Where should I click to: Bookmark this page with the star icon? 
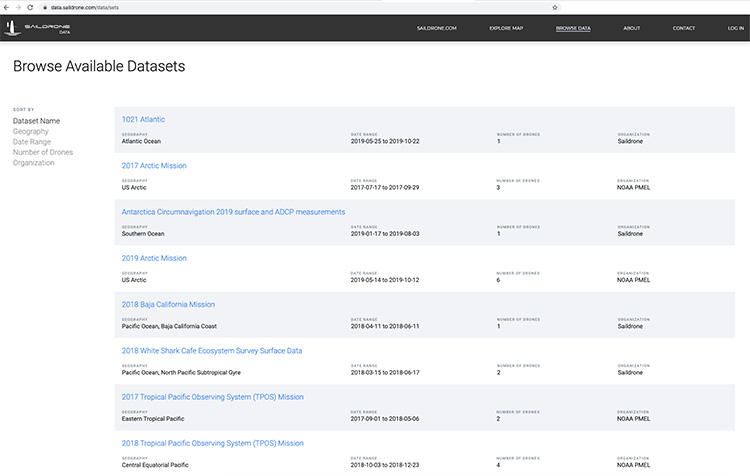(x=555, y=6)
